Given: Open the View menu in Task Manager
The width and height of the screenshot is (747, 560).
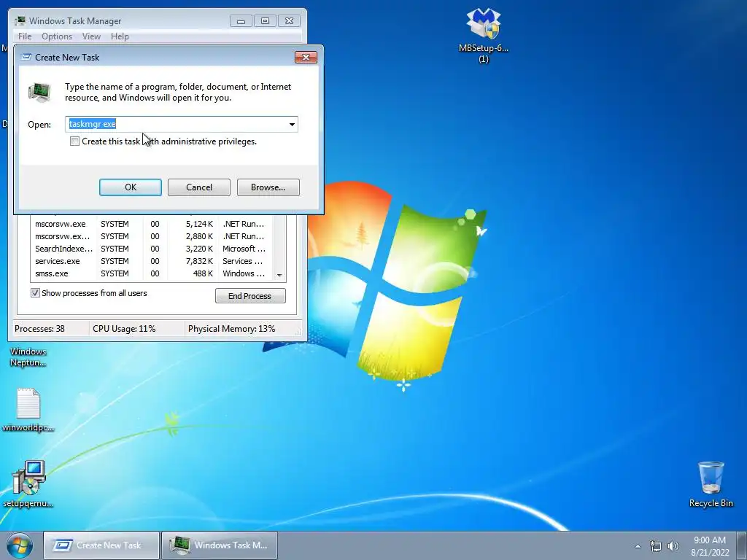Looking at the screenshot, I should [x=91, y=36].
